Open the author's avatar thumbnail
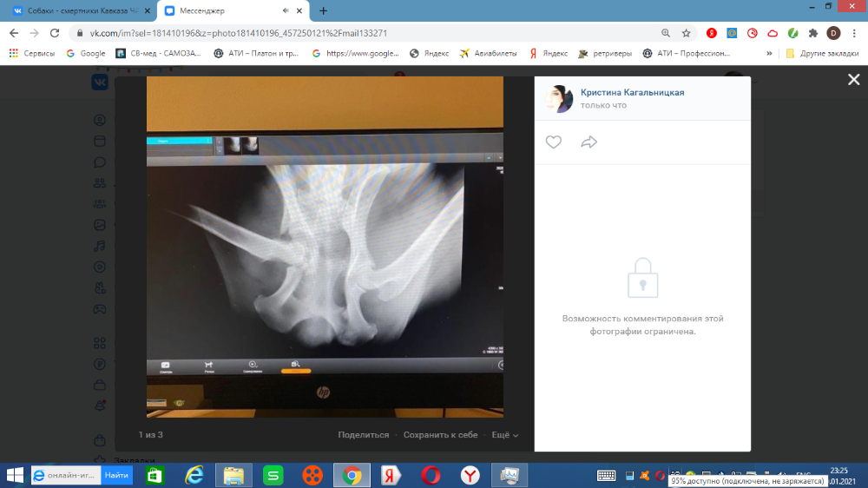The width and height of the screenshot is (868, 488). click(558, 99)
